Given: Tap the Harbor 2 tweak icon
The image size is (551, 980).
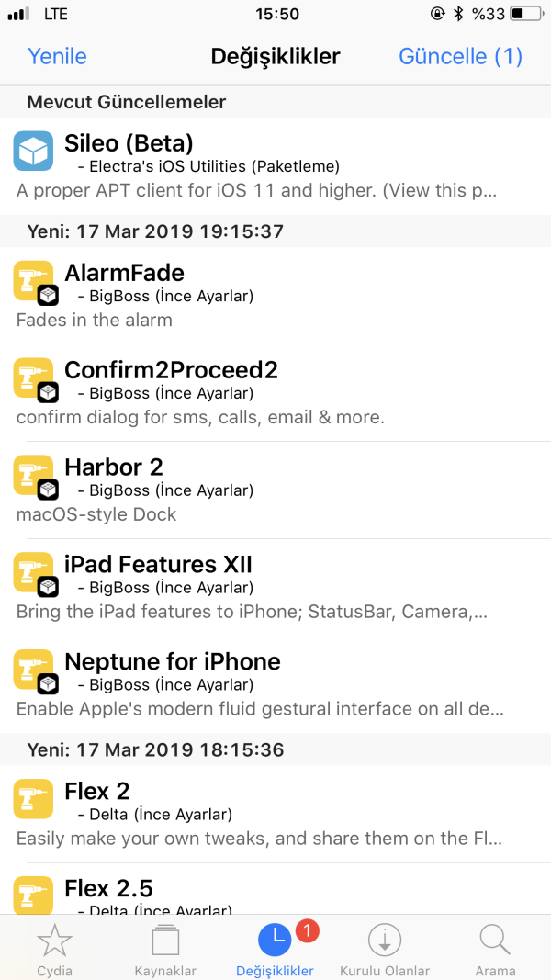Looking at the screenshot, I should click(x=33, y=475).
